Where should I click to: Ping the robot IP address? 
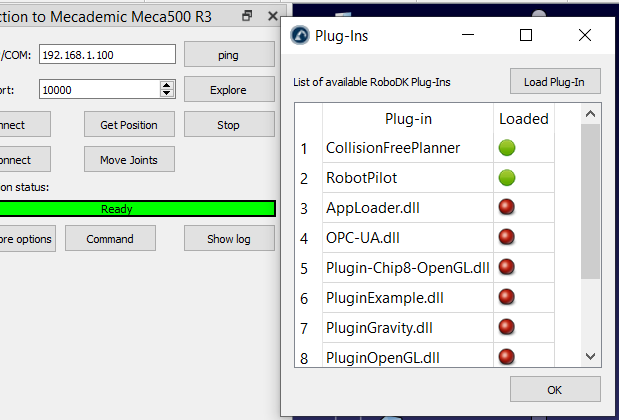tap(228, 55)
